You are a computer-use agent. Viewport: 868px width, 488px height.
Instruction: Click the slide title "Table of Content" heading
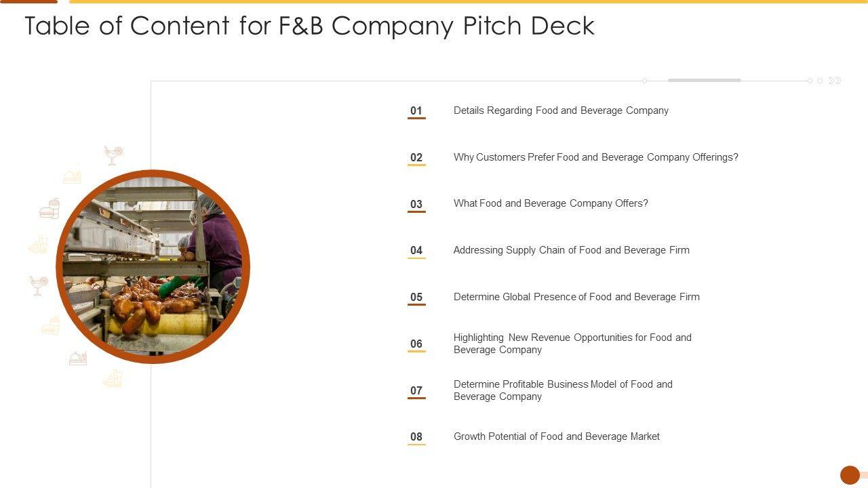tap(309, 26)
